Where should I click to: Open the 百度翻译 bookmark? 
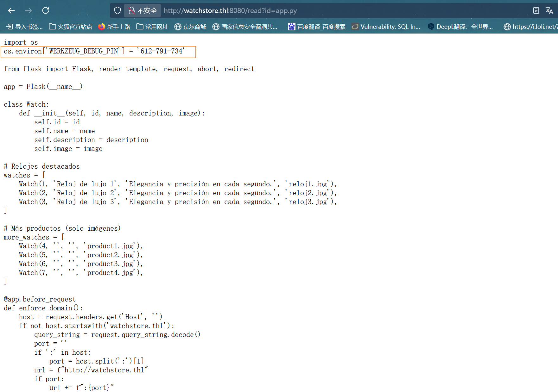coord(317,27)
